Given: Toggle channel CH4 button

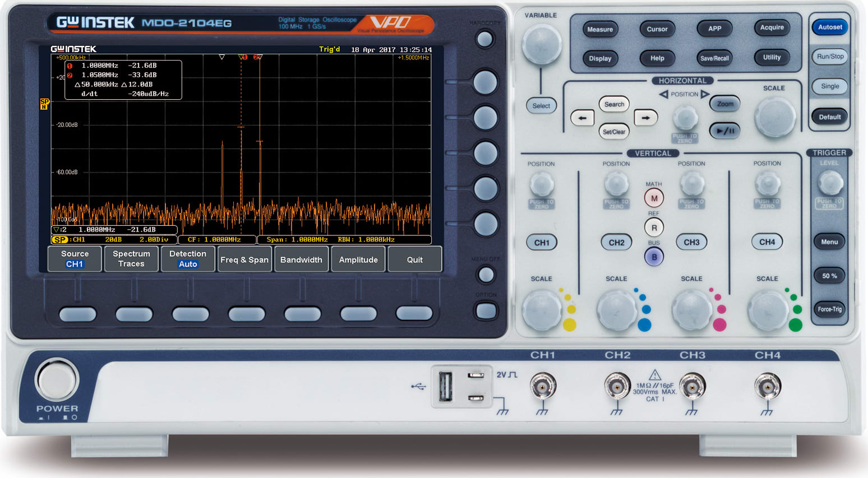Looking at the screenshot, I should tap(767, 242).
